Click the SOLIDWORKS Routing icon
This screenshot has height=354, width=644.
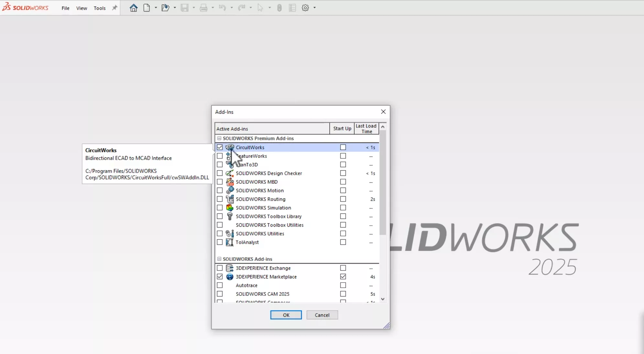(230, 199)
